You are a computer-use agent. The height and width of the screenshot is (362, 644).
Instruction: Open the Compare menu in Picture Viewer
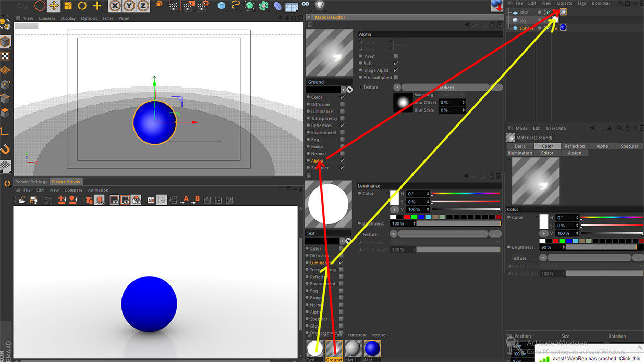pos(74,190)
